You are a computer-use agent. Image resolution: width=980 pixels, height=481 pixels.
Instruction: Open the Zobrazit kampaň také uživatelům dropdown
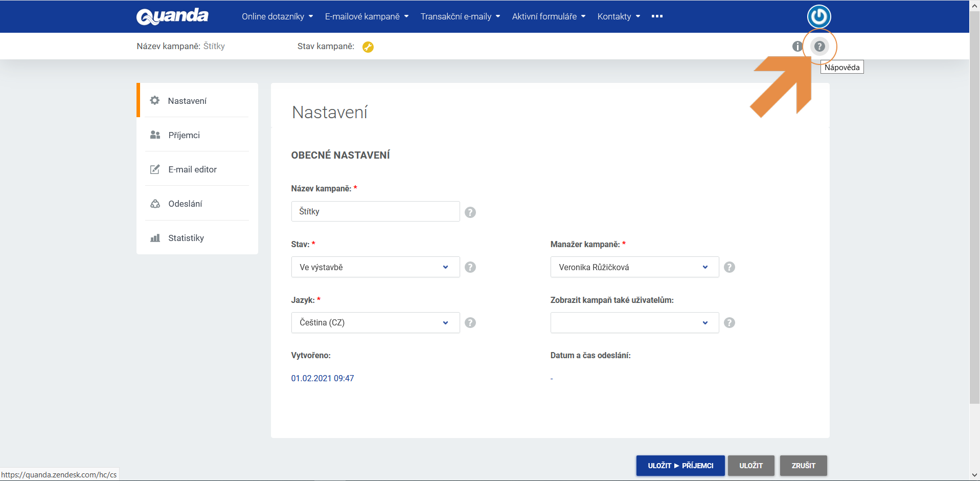(634, 322)
